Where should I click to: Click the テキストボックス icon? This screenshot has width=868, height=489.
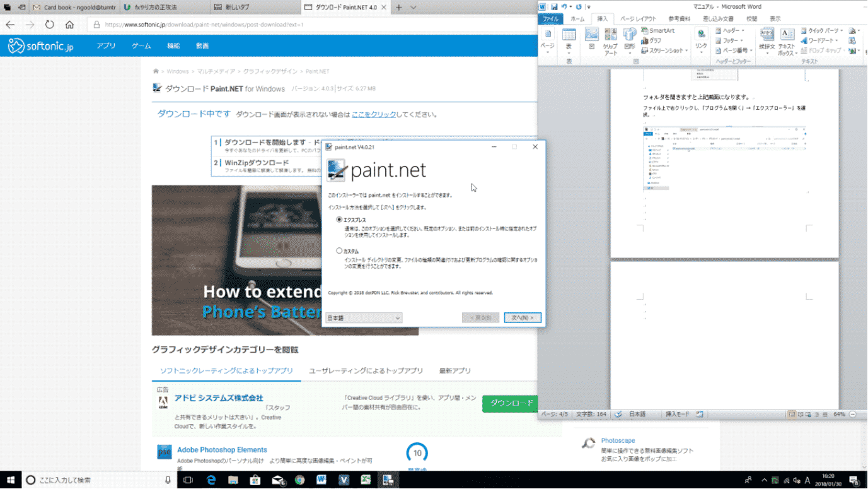click(x=787, y=42)
